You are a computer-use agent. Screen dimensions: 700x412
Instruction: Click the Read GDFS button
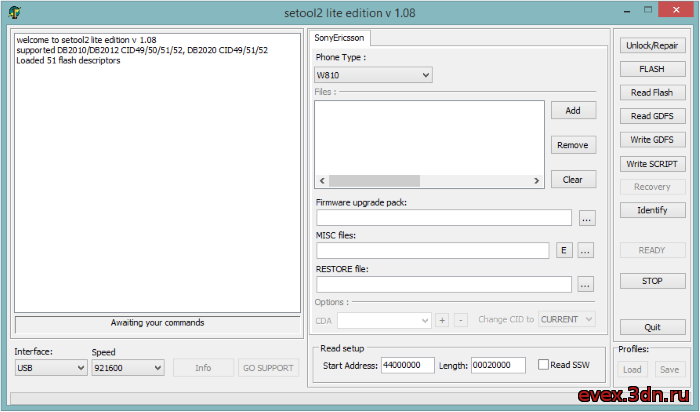tap(652, 116)
